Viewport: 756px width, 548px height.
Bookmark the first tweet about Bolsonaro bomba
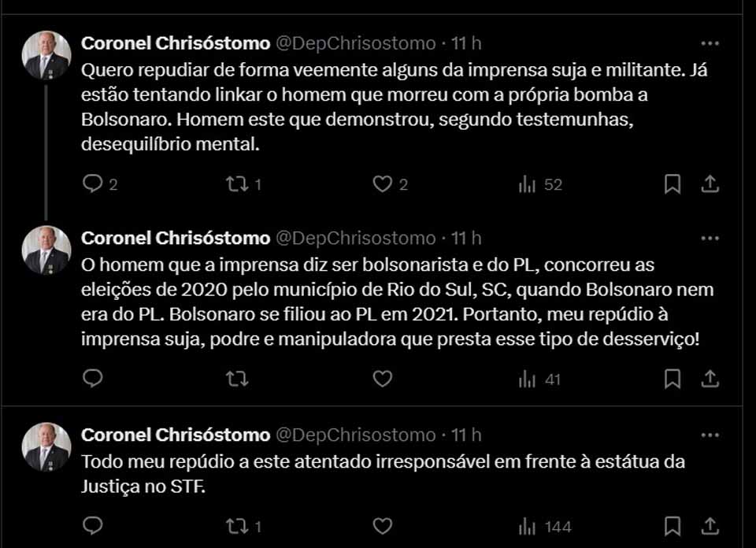point(672,184)
